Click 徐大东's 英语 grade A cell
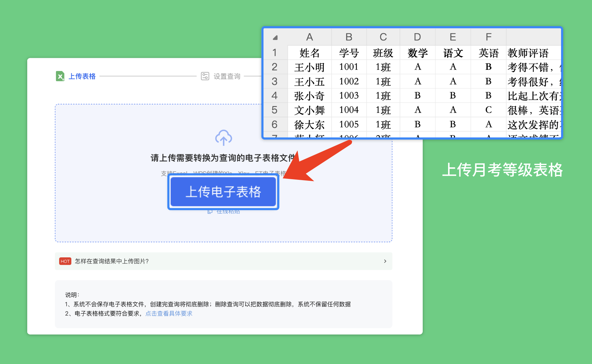Viewport: 592px width, 364px height. [488, 124]
